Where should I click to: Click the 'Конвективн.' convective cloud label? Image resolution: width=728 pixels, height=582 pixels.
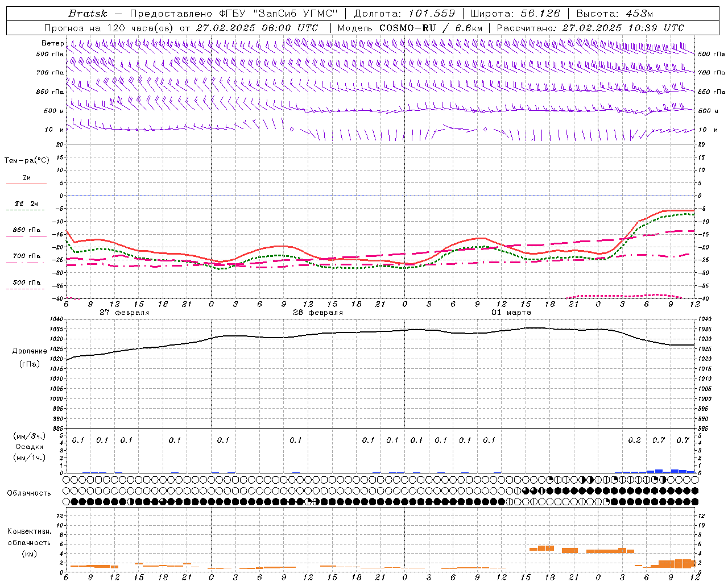pyautogui.click(x=29, y=531)
